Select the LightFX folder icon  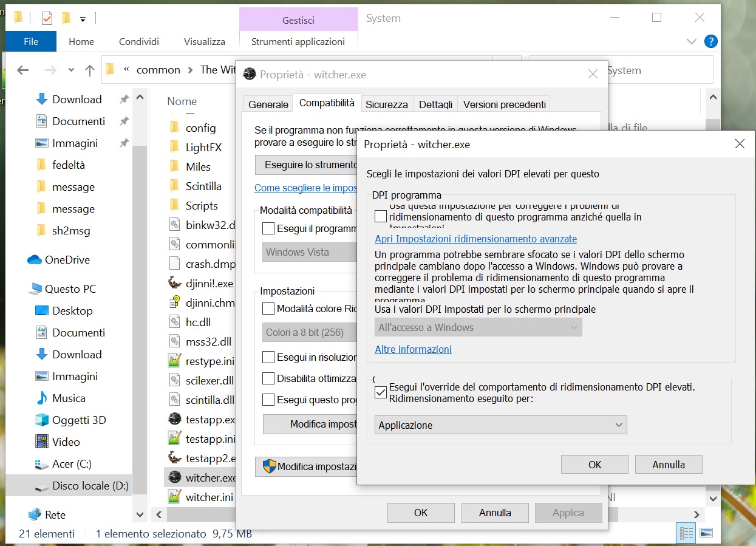click(174, 147)
